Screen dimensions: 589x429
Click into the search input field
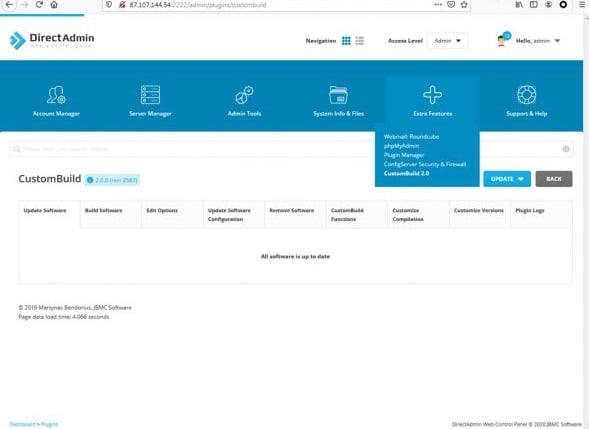tap(291, 149)
